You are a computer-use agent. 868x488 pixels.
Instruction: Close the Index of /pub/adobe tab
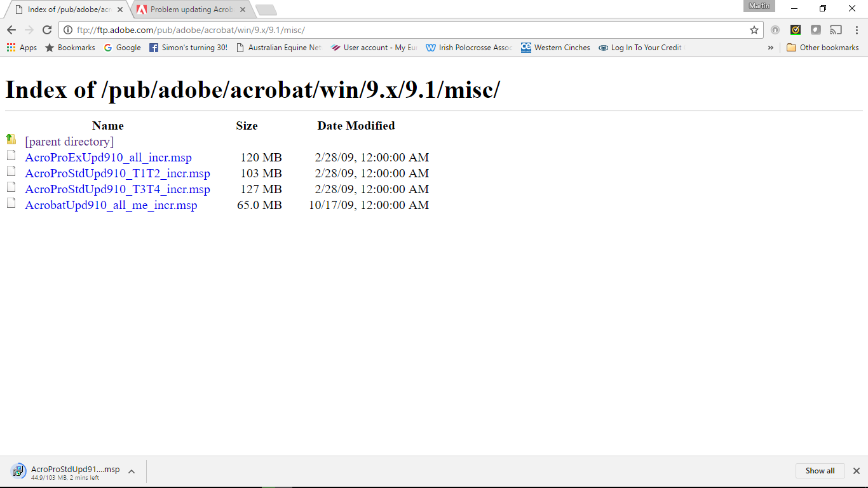(120, 10)
